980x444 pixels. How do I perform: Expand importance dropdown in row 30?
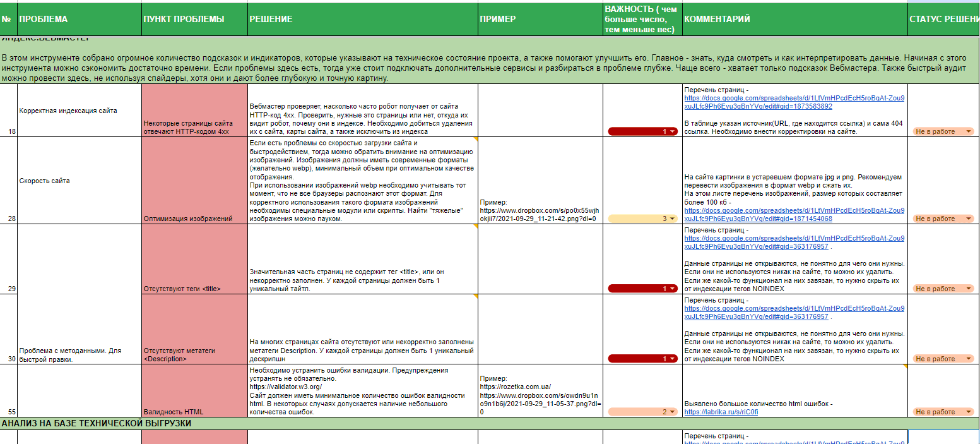tap(642, 359)
